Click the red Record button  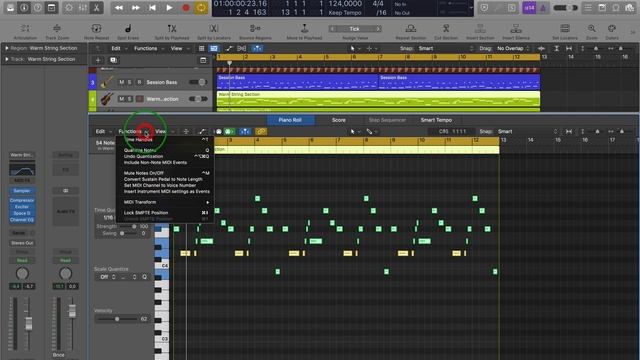coord(186,7)
